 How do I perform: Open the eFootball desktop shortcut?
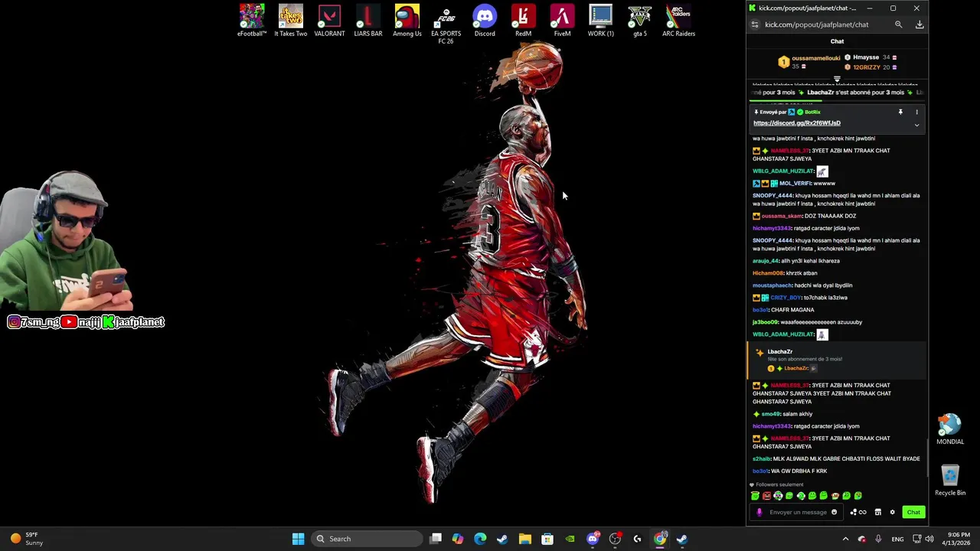point(252,21)
